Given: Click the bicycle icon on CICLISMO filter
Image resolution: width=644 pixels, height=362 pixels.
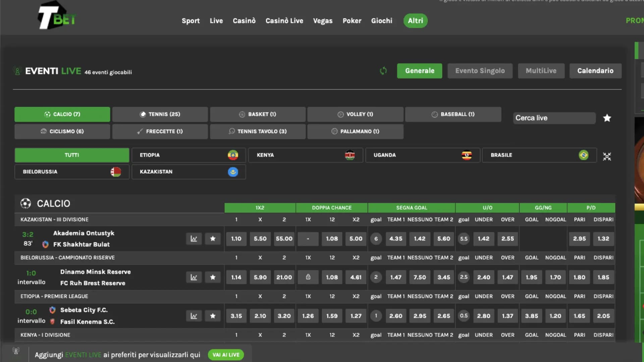Looking at the screenshot, I should (x=43, y=131).
